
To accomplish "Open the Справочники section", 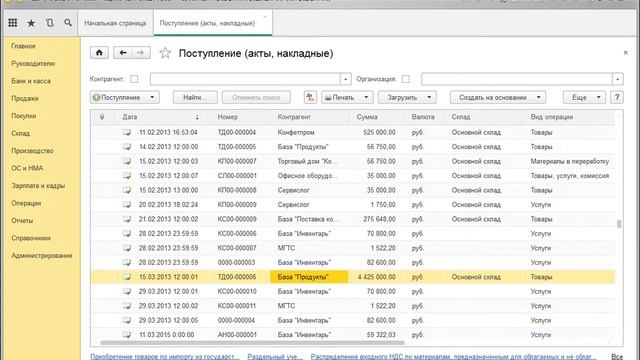I will tap(31, 238).
